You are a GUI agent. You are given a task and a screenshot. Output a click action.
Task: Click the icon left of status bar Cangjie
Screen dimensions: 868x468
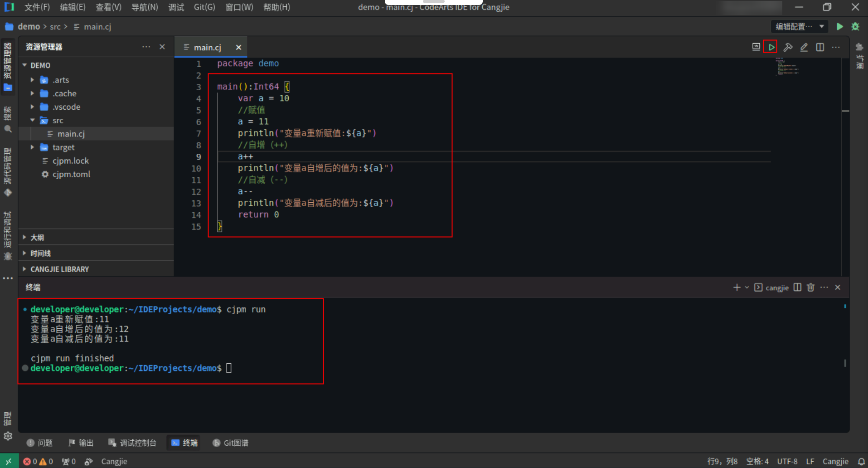[89, 461]
